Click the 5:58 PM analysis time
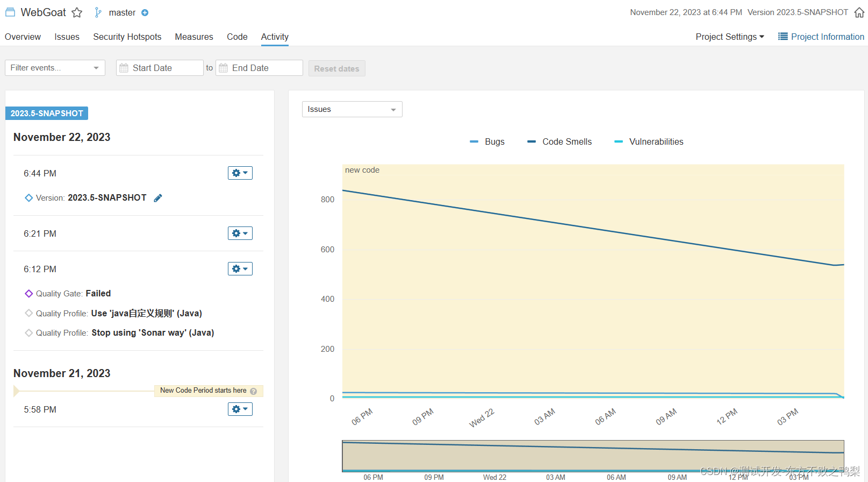 coord(40,409)
